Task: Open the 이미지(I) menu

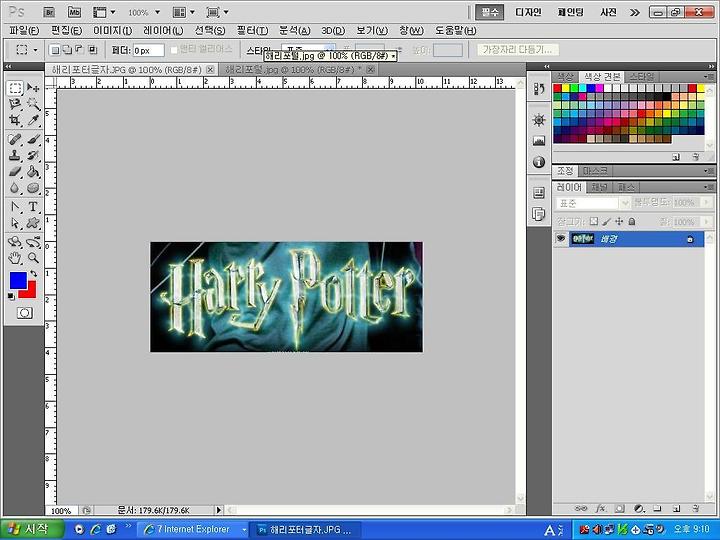Action: point(112,31)
